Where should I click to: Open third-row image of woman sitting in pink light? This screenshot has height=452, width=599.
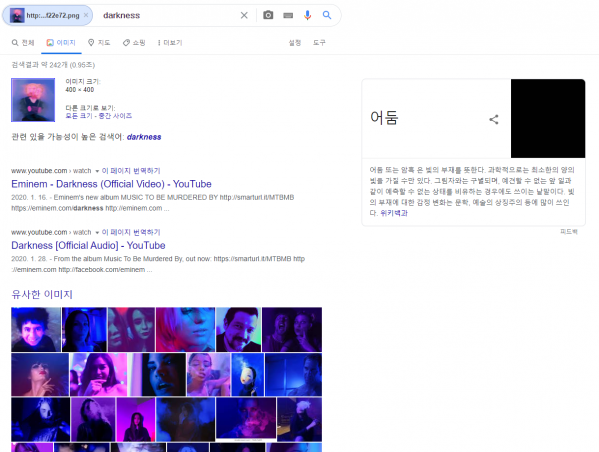click(136, 420)
